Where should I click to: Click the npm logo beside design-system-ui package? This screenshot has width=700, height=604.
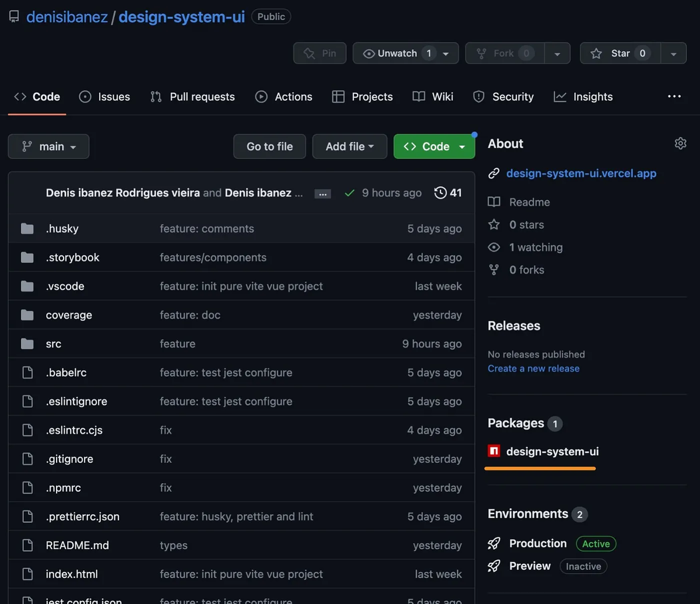[x=494, y=451]
